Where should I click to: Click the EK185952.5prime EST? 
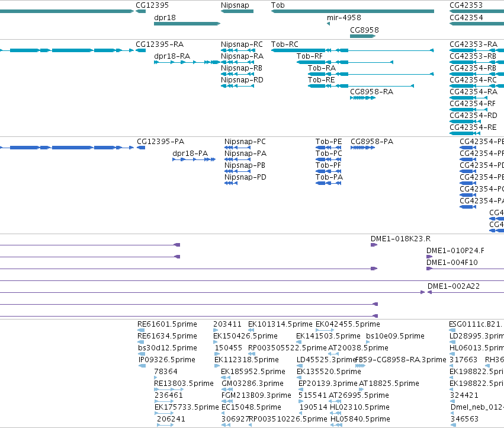225,378
